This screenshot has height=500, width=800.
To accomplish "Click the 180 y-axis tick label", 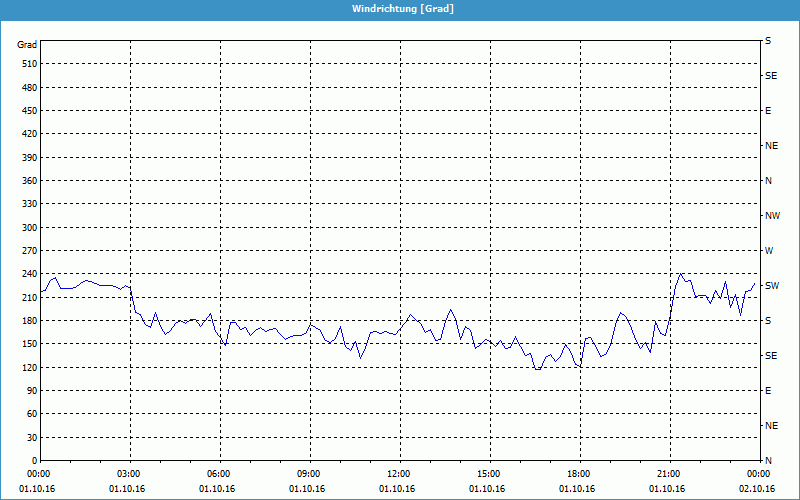I will 28,321.
